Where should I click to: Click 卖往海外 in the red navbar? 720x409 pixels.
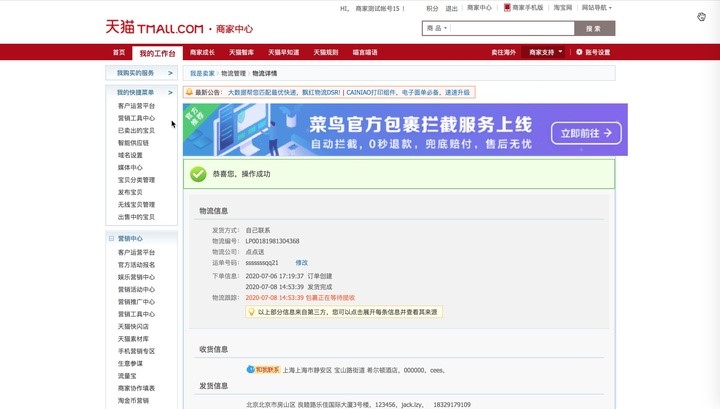coord(503,52)
